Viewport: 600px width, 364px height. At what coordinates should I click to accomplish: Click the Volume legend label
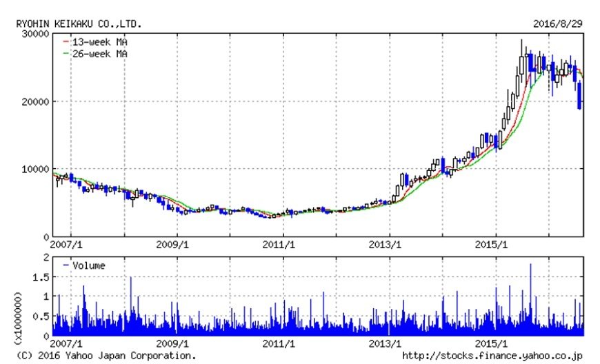point(88,265)
